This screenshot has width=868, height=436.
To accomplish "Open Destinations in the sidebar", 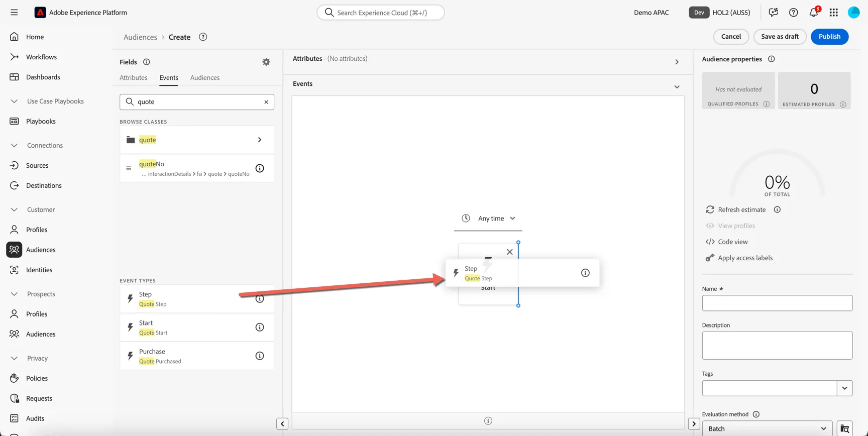I will (x=44, y=185).
